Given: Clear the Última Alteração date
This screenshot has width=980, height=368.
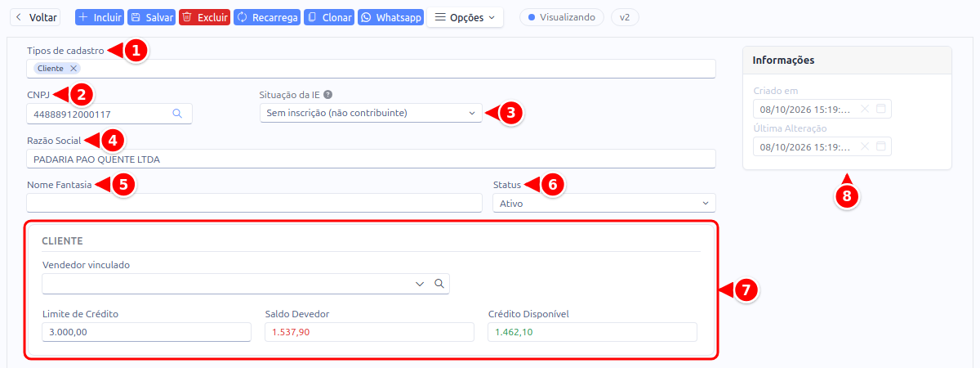Looking at the screenshot, I should [x=865, y=146].
